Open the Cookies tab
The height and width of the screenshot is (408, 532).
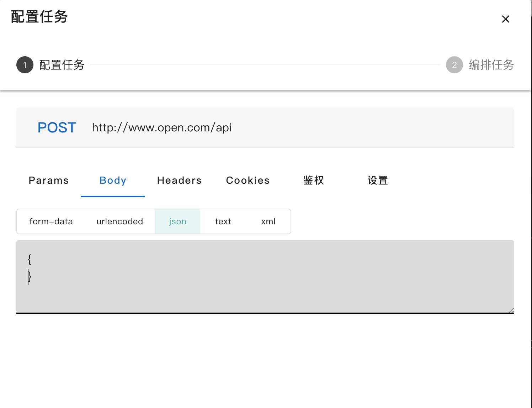(248, 181)
